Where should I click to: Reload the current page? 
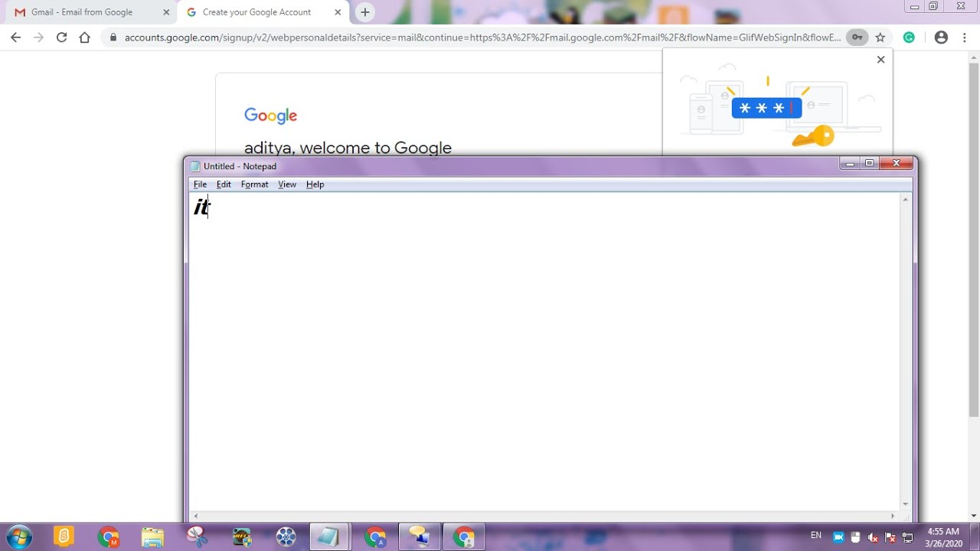point(62,37)
